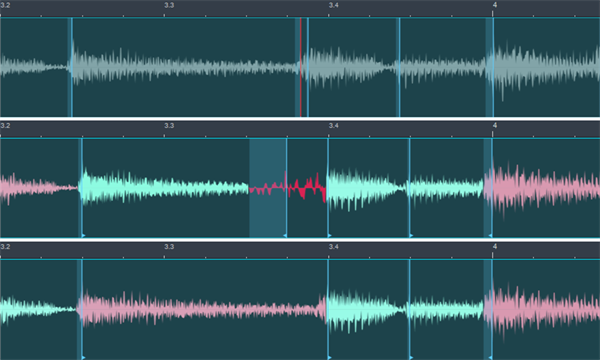Click the bar 4 ruler label in the top panel
The height and width of the screenshot is (360, 600).
coord(495,5)
